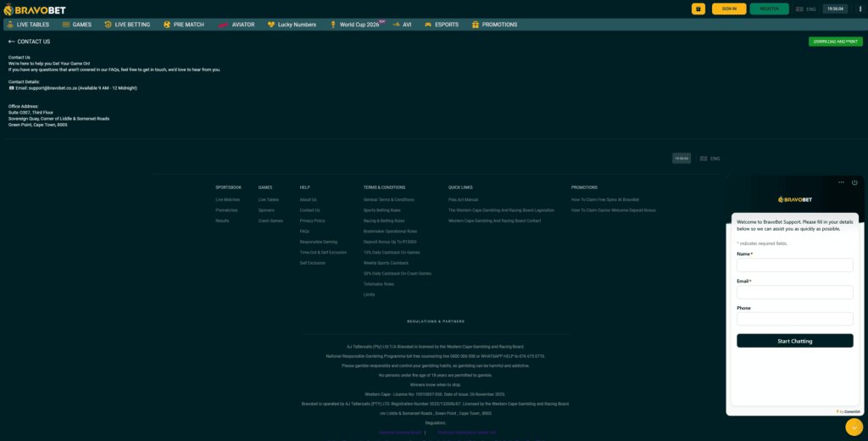868x441 pixels.
Task: Click the chat widget power icon
Action: pyautogui.click(x=854, y=182)
